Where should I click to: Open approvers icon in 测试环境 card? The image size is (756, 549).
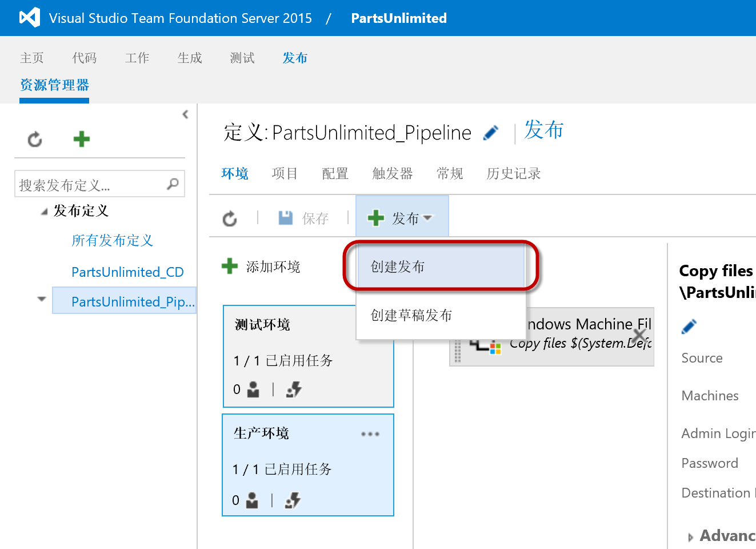point(253,389)
